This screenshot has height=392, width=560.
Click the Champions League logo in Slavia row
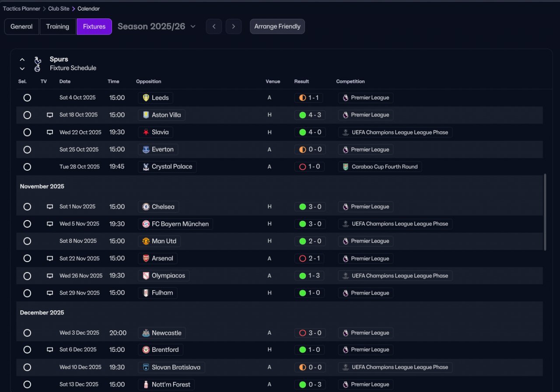346,132
